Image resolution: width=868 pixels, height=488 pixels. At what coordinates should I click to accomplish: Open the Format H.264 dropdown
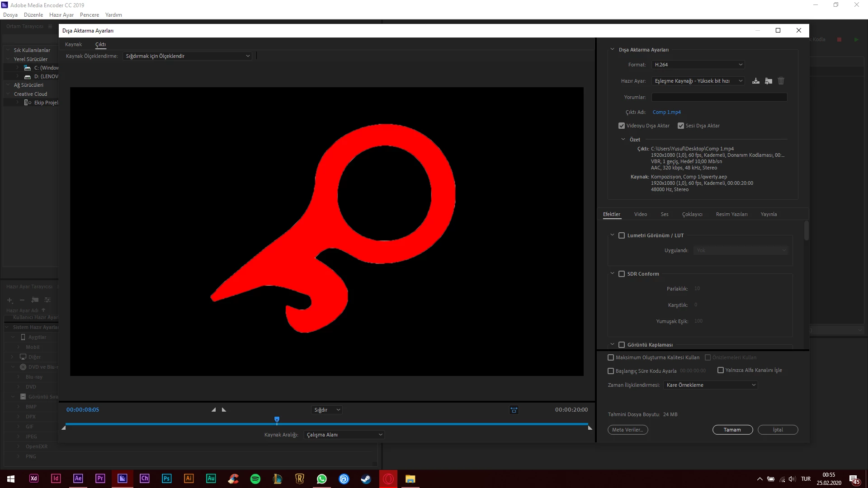pyautogui.click(x=698, y=65)
